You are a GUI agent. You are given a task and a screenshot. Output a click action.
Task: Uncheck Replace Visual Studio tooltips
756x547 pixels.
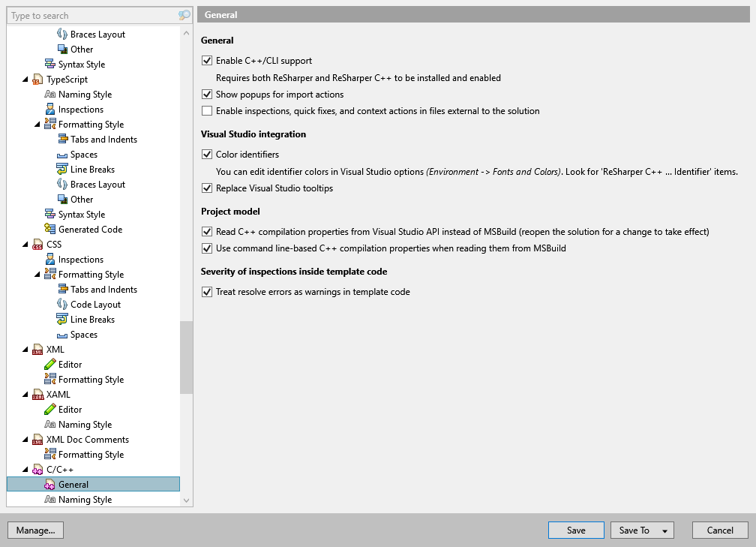point(207,188)
